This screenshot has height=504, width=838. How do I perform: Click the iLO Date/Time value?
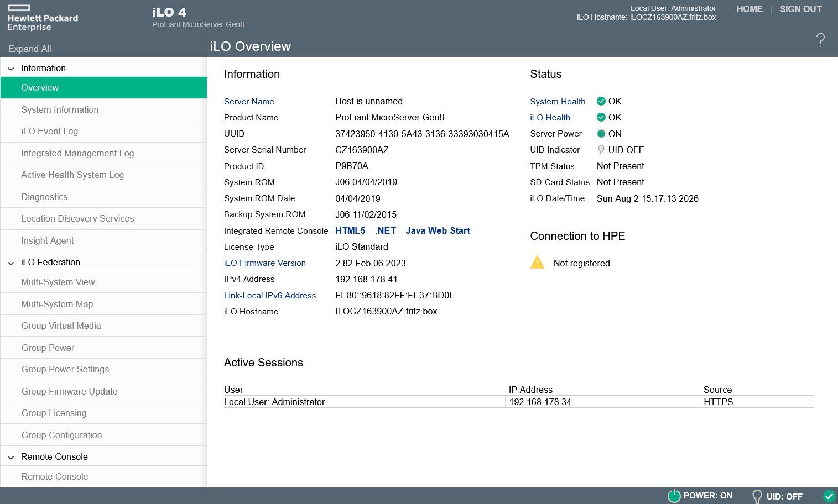pos(647,198)
